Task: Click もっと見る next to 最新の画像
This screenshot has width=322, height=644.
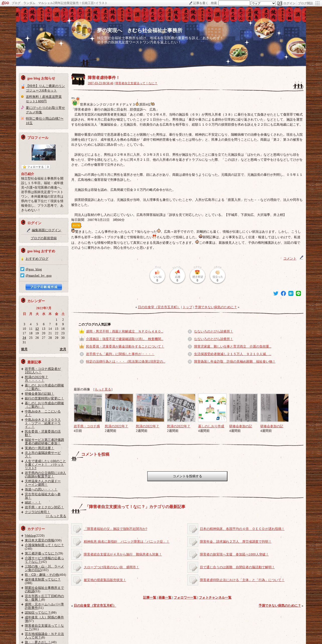Action: [x=103, y=389]
